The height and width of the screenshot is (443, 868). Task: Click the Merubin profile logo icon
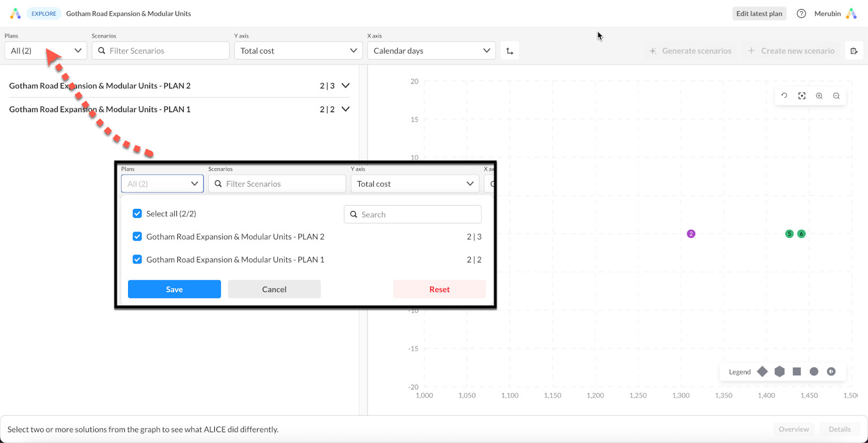point(852,14)
